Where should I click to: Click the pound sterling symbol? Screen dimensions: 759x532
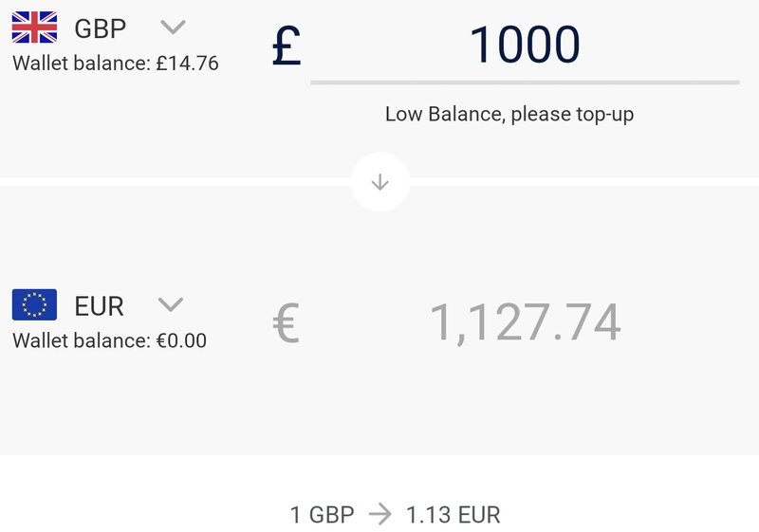click(287, 46)
